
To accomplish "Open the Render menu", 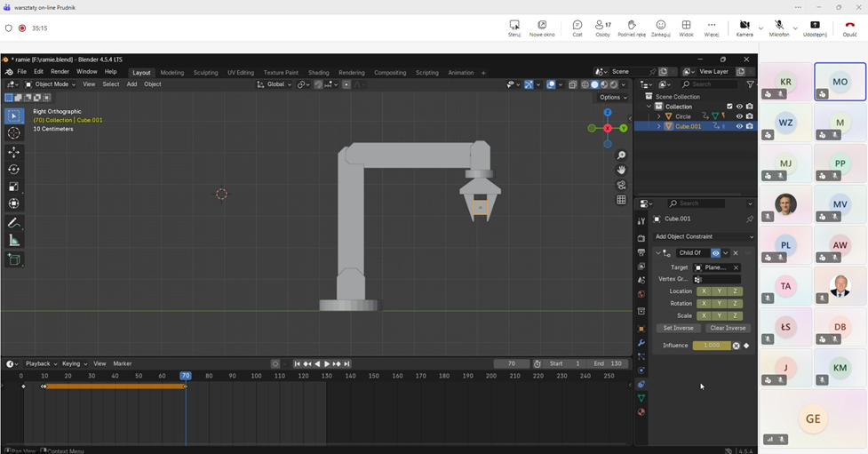I will (x=60, y=71).
